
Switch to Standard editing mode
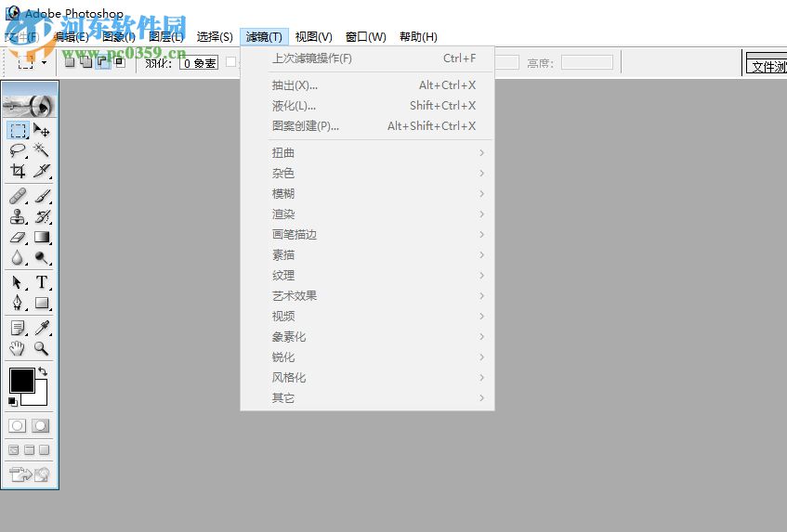tap(17, 426)
